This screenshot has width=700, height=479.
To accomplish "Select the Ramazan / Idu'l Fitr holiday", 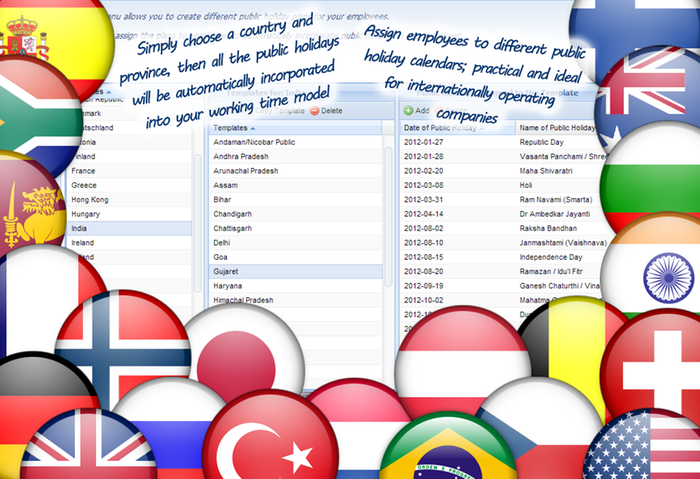I will [551, 271].
